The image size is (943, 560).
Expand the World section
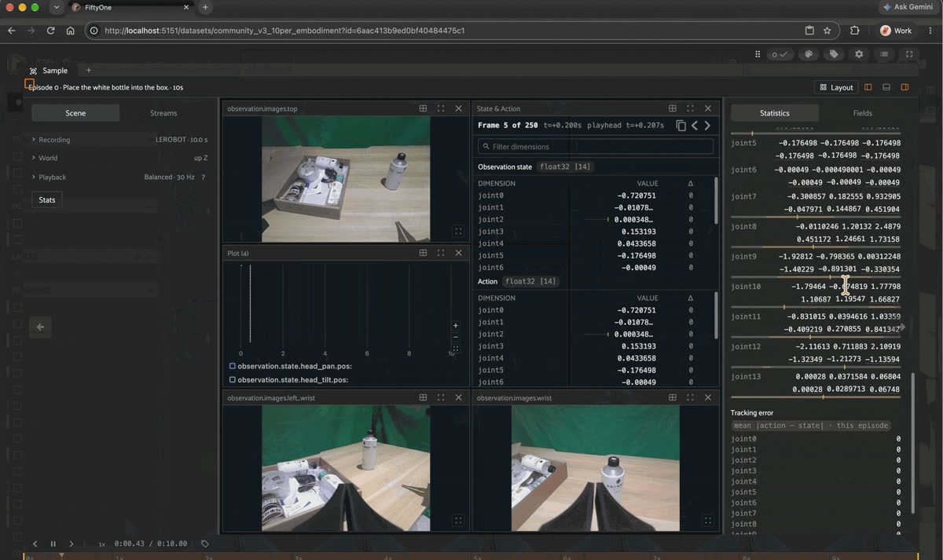pyautogui.click(x=119, y=158)
